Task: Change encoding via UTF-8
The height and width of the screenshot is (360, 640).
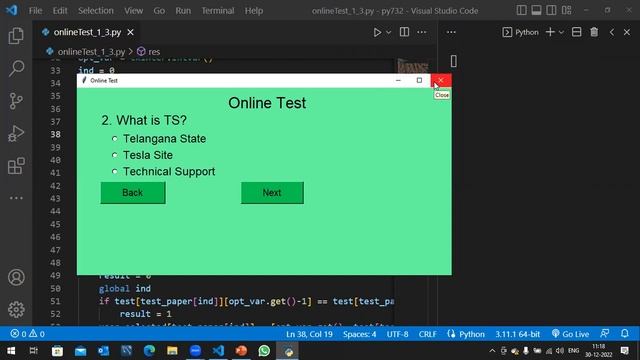Action: pos(398,334)
